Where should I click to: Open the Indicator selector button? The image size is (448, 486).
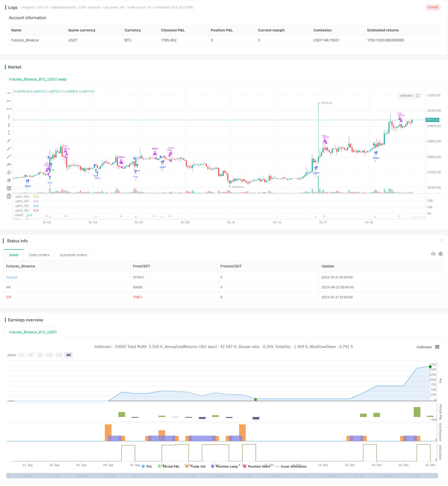(406, 96)
